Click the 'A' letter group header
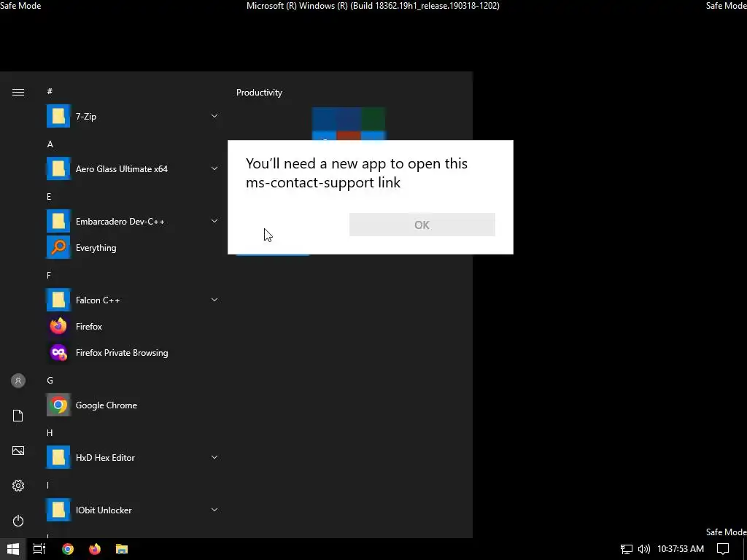 coord(50,144)
